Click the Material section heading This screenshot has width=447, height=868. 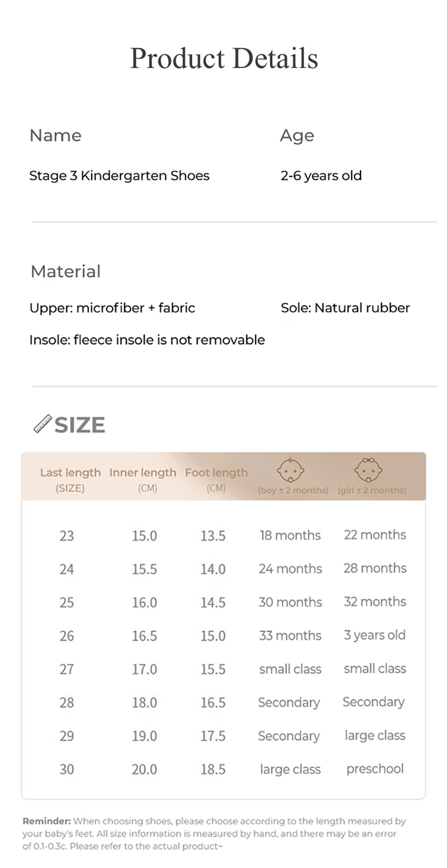(66, 272)
